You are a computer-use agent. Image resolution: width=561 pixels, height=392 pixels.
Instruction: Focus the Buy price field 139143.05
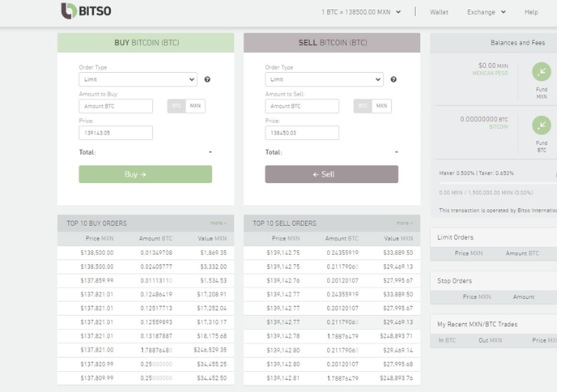tap(116, 133)
